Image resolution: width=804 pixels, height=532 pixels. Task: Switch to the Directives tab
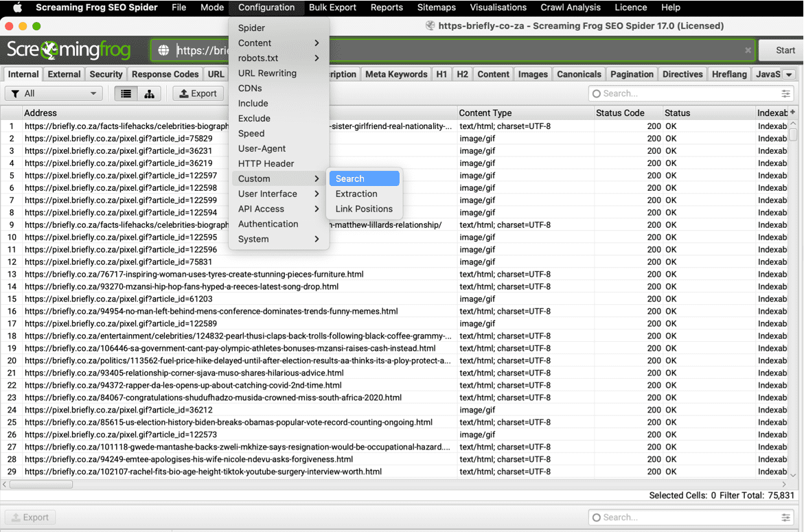(x=682, y=74)
